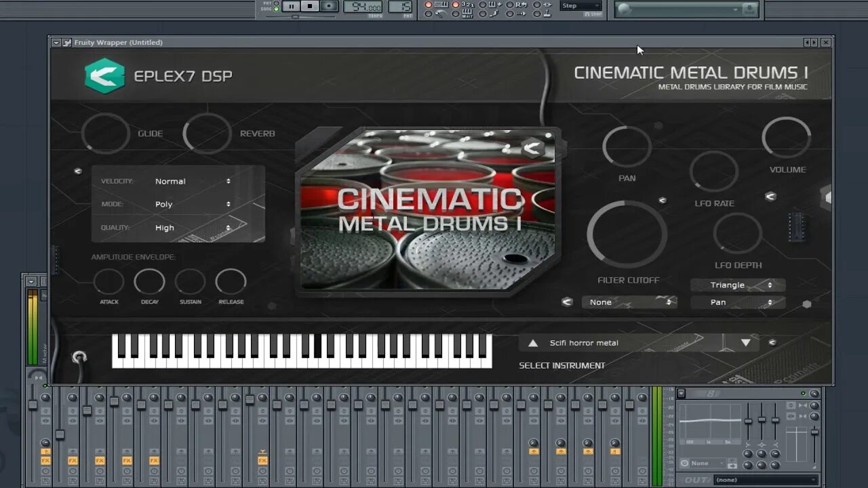Toggle mixer track enable green LED
Viewport: 868px width, 488px height.
803,393
